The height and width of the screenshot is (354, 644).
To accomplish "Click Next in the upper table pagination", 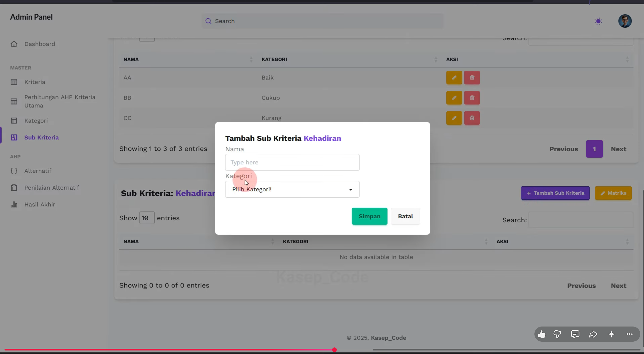I will click(x=618, y=149).
